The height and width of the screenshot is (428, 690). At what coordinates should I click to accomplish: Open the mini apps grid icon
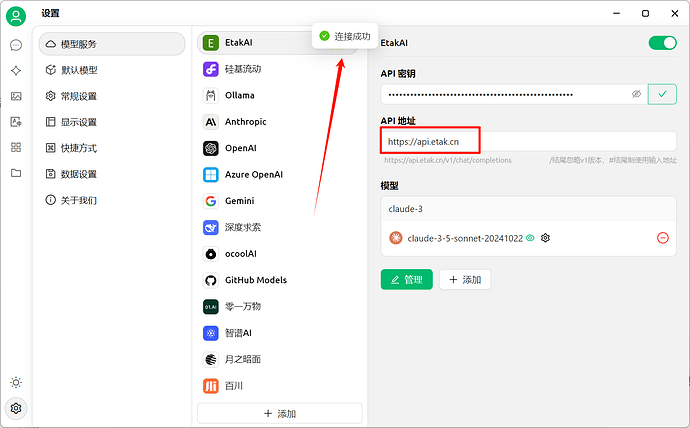tap(16, 147)
